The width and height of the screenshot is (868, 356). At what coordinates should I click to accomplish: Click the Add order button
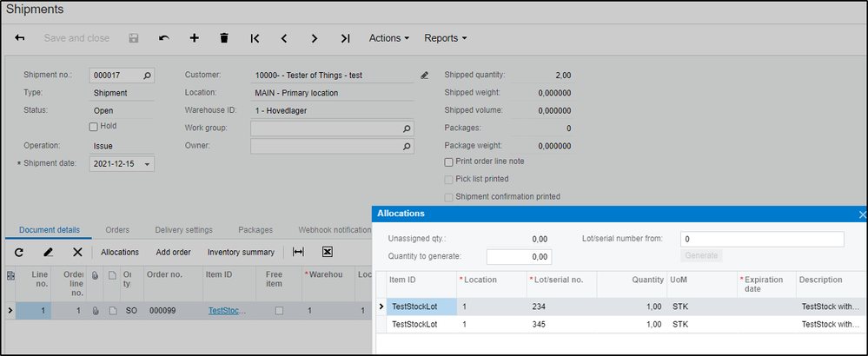pos(173,252)
